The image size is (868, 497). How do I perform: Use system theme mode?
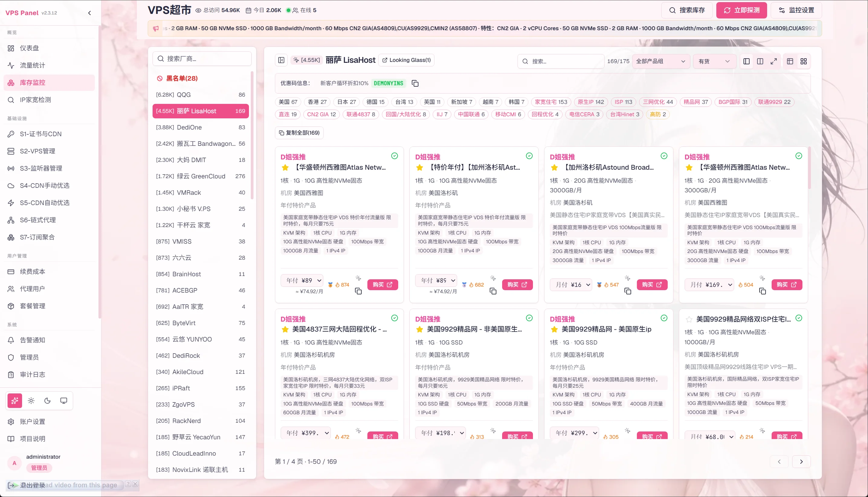pos(63,401)
